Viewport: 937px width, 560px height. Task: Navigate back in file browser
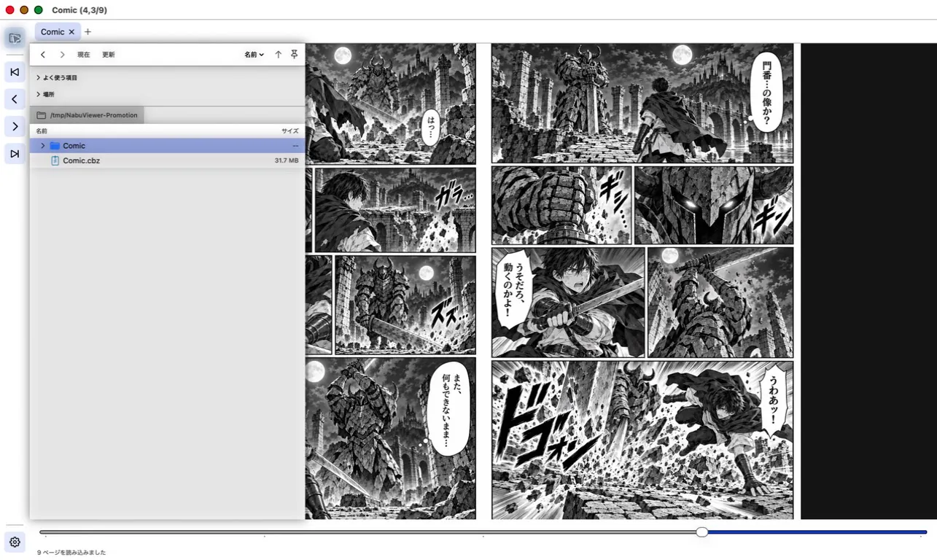coord(43,55)
